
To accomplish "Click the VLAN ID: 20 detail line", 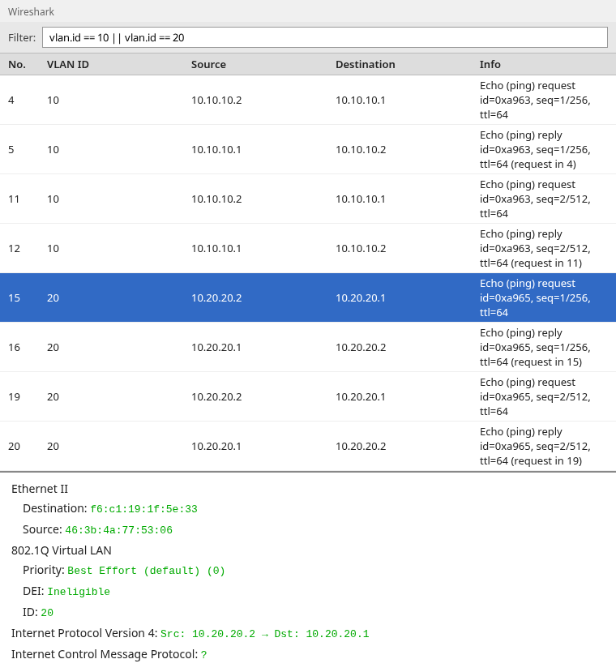I will point(38,613).
